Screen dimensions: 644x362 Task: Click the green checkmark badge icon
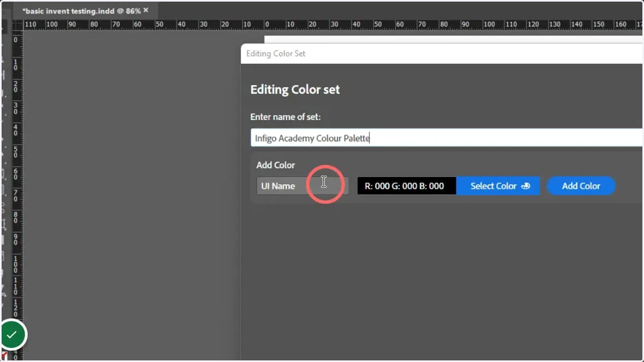coord(12,335)
